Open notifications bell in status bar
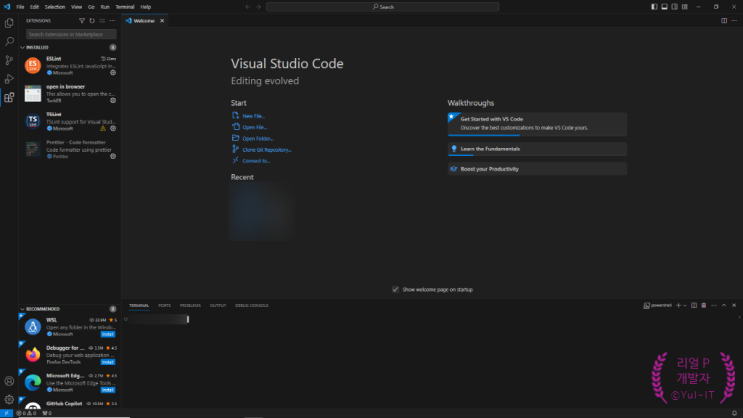The width and height of the screenshot is (743, 418). coord(734,413)
